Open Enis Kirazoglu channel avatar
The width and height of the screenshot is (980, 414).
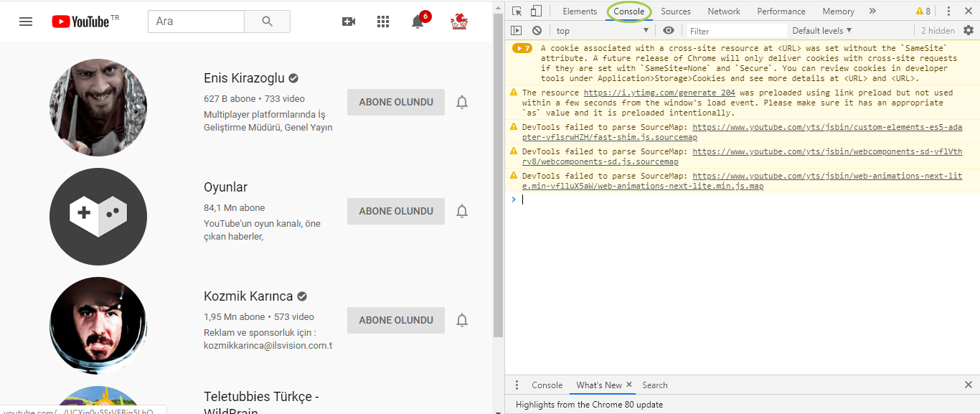click(98, 108)
